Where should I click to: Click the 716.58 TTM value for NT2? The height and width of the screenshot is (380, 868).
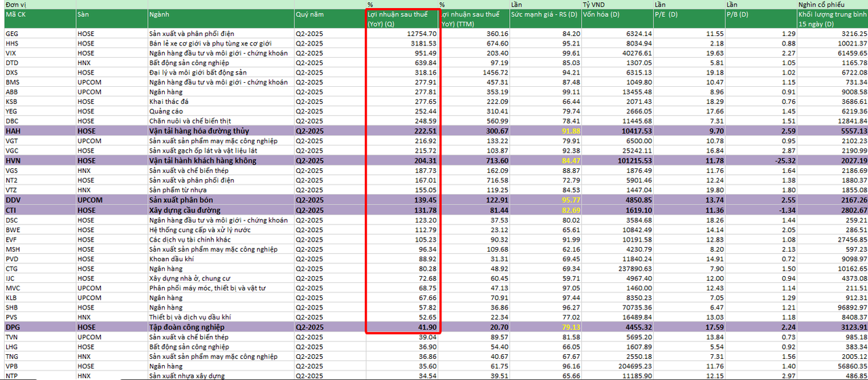[x=497, y=180]
